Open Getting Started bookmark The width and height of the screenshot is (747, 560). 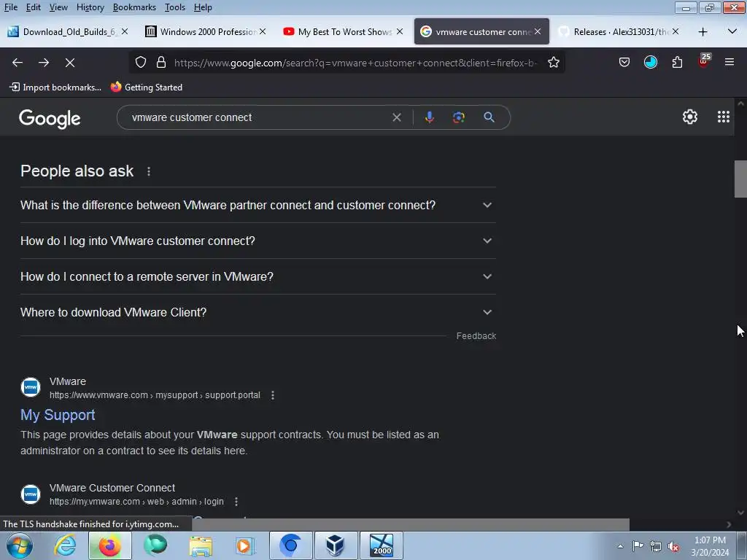[147, 87]
